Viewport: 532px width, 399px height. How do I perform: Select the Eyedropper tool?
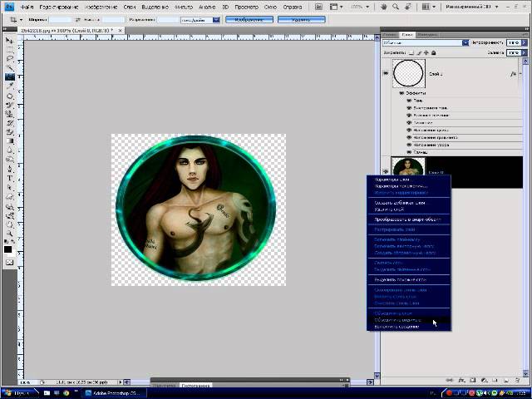point(9,86)
